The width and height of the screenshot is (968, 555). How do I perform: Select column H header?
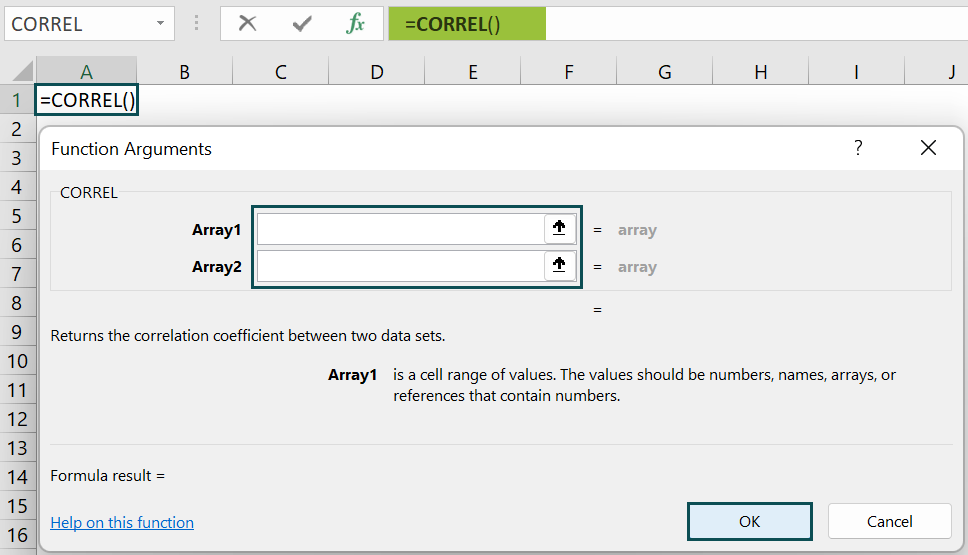point(761,72)
